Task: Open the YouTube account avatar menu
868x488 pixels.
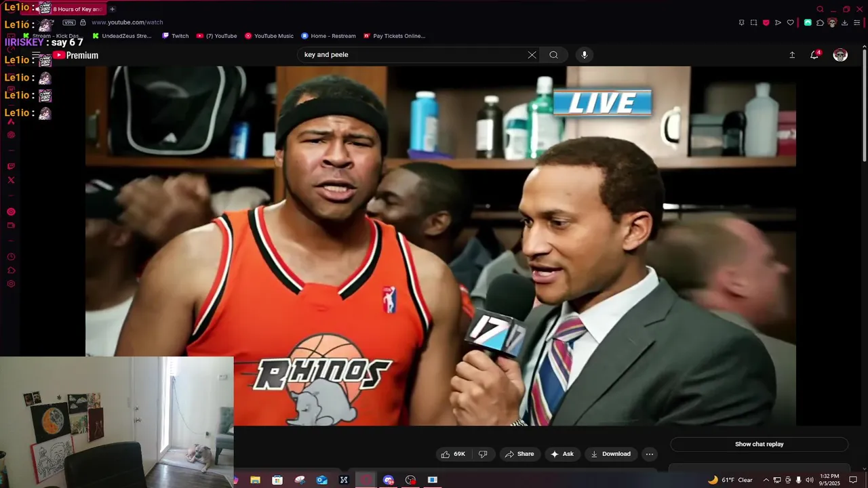Action: click(840, 55)
